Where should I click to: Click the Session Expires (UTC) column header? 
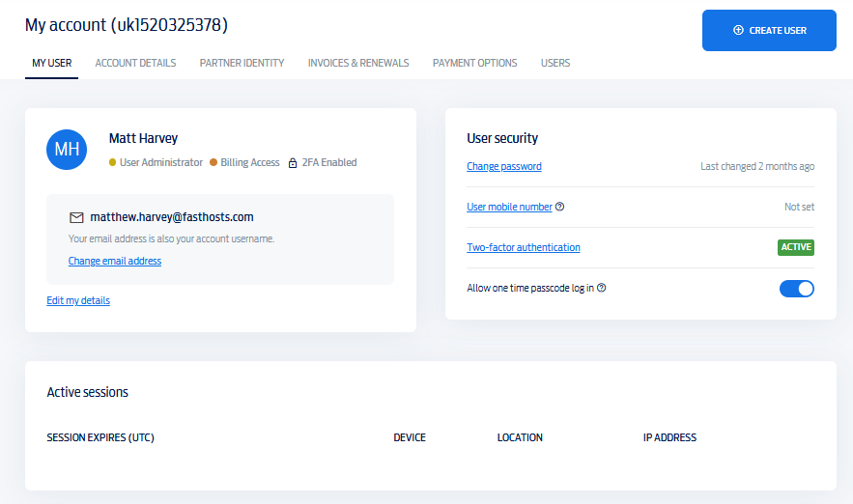(100, 437)
